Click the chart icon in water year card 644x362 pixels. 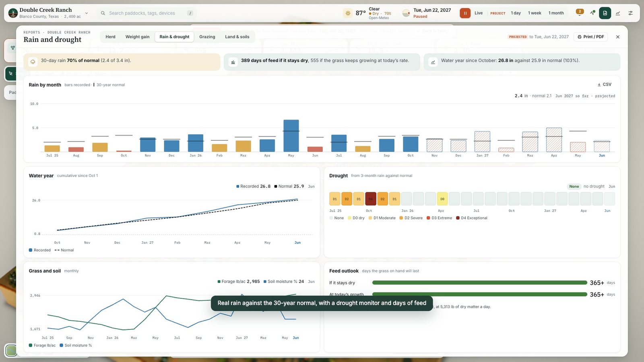(x=433, y=62)
